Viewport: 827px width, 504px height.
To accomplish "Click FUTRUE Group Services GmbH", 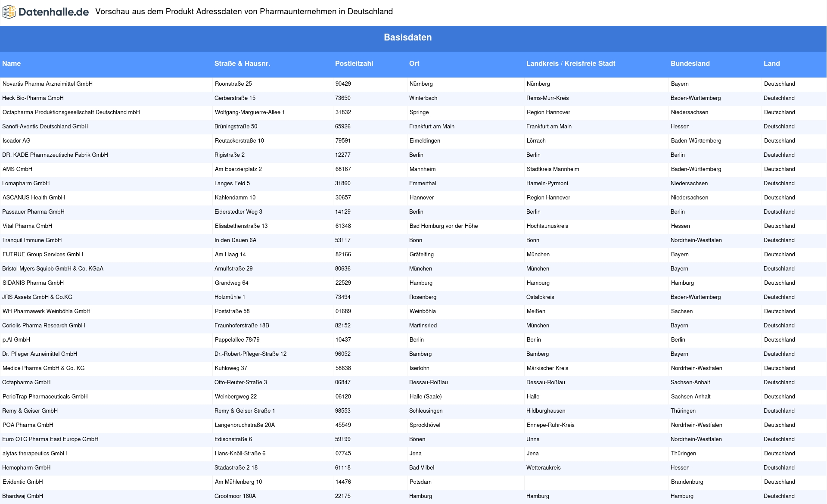I will coord(43,255).
